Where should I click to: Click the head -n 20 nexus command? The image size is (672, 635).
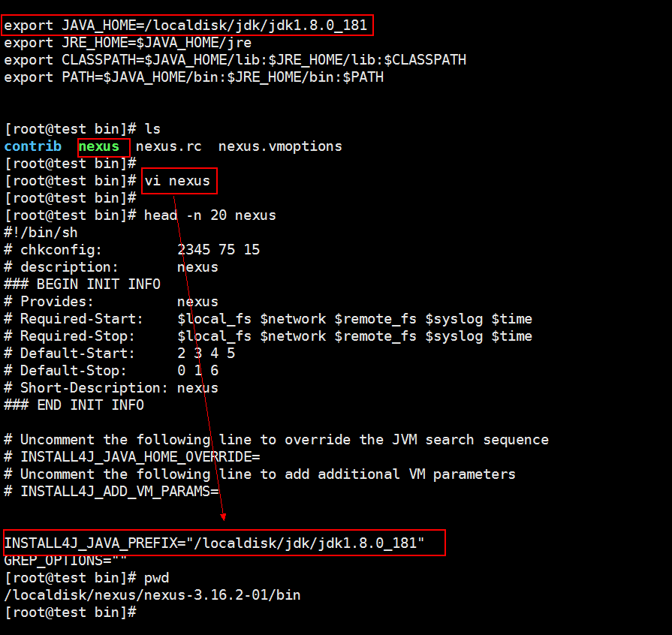point(210,215)
